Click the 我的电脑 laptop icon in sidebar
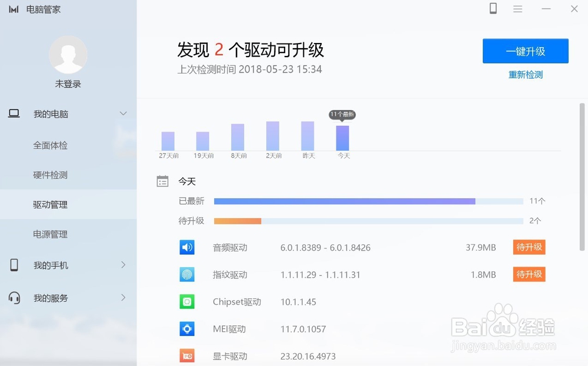The width and height of the screenshot is (588, 366). pos(13,113)
